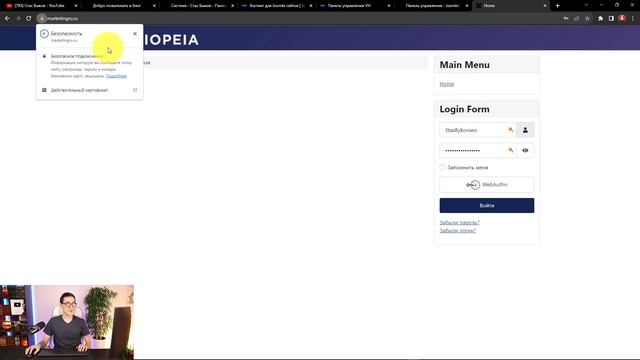Image resolution: width=640 pixels, height=360 pixels.
Task: Open the Подробнее link in popup
Action: (116, 76)
